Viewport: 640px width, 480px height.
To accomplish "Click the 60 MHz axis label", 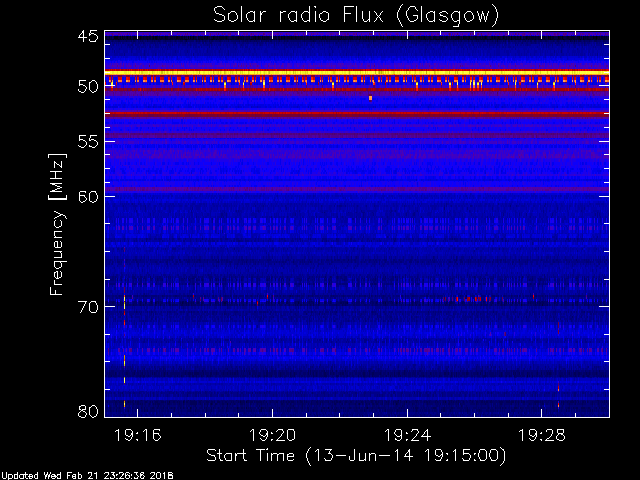I will (88, 197).
